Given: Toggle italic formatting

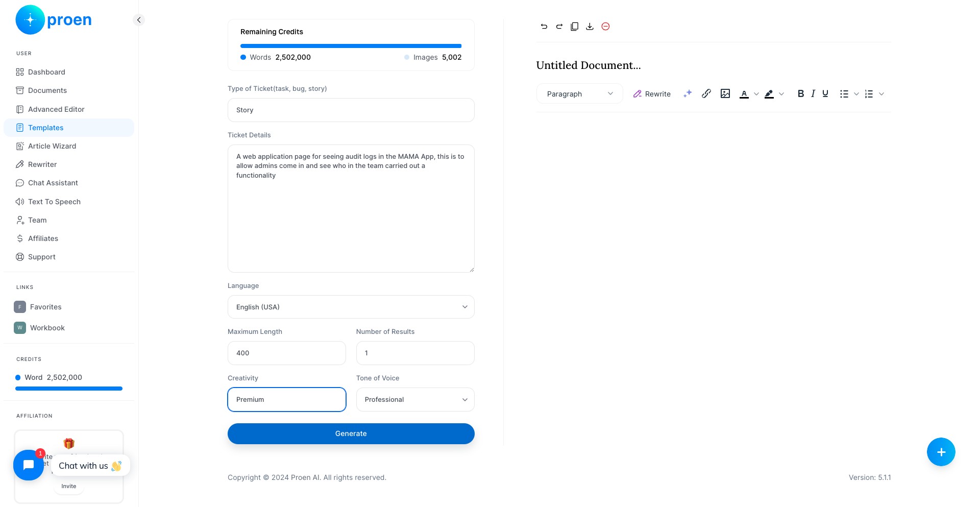Looking at the screenshot, I should pos(813,93).
